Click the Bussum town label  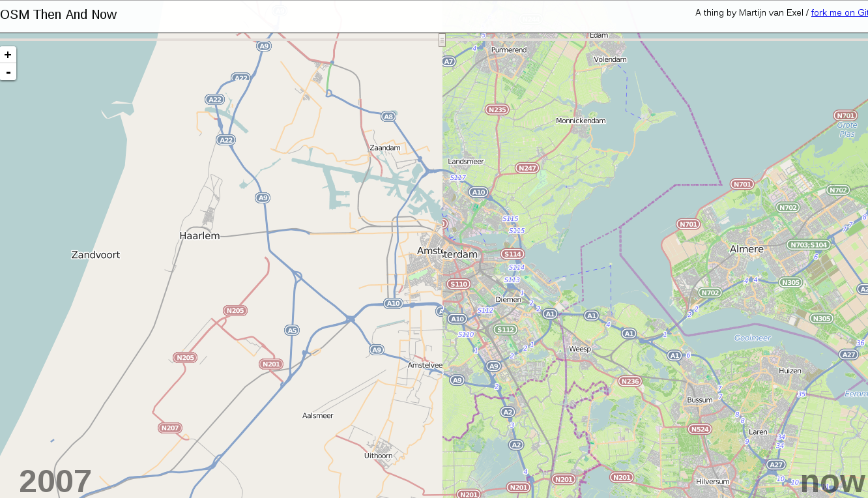click(700, 400)
